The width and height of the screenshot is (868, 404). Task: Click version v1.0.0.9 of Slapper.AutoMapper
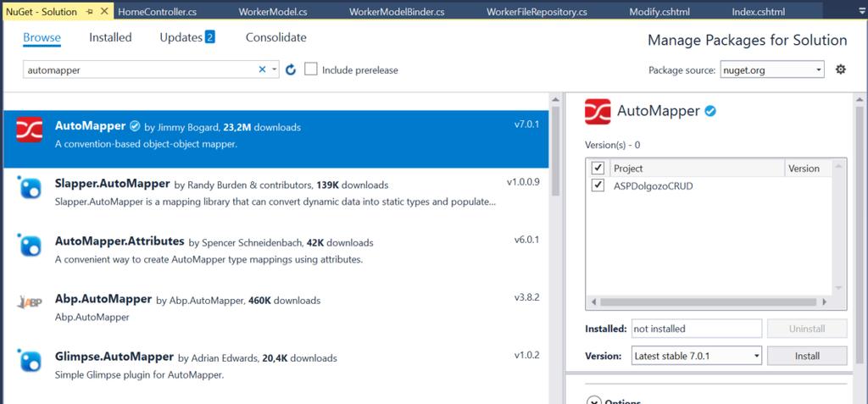tap(522, 181)
